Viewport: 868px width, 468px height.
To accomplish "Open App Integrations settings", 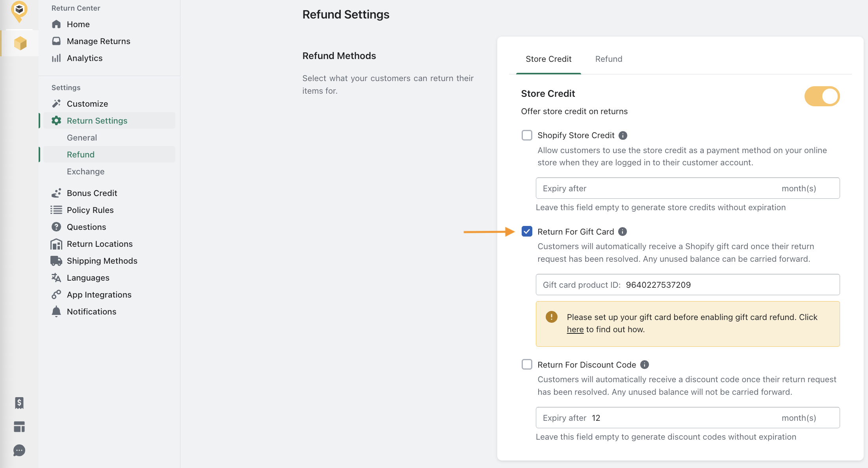I will click(110, 294).
